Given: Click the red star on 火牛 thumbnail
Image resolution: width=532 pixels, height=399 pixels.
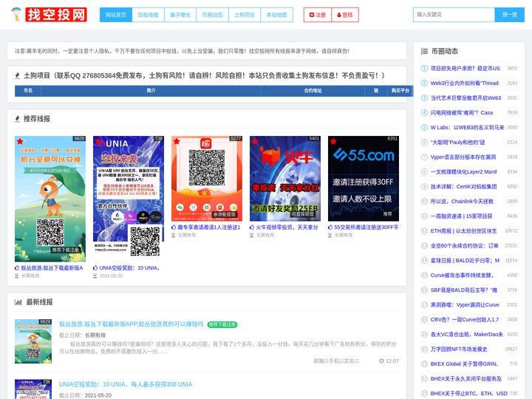Looking at the screenshot, I should click(255, 141).
